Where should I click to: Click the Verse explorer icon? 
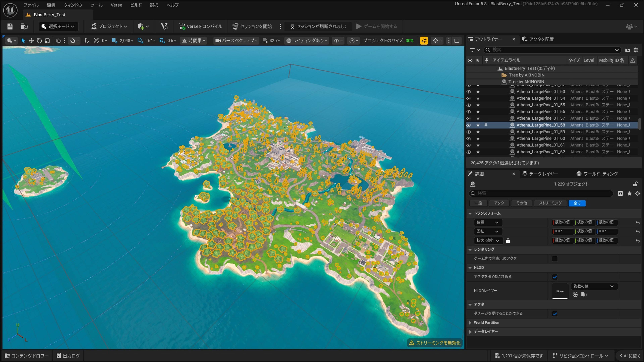tap(164, 26)
